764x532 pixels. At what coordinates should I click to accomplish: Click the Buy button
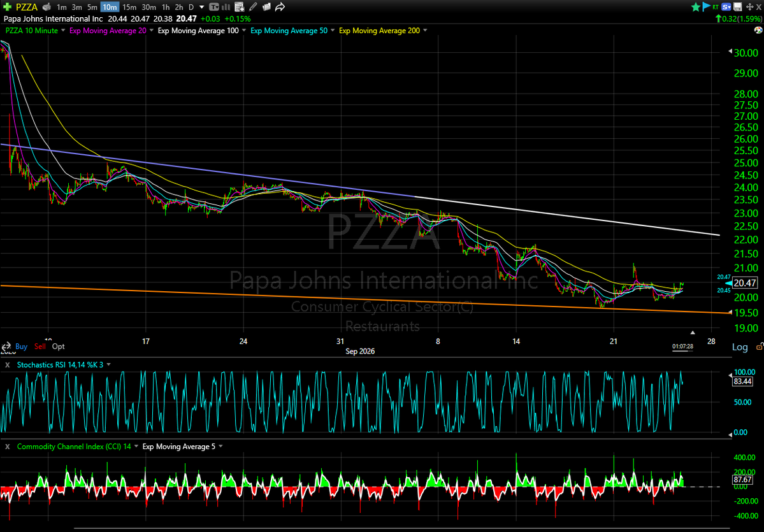point(21,347)
